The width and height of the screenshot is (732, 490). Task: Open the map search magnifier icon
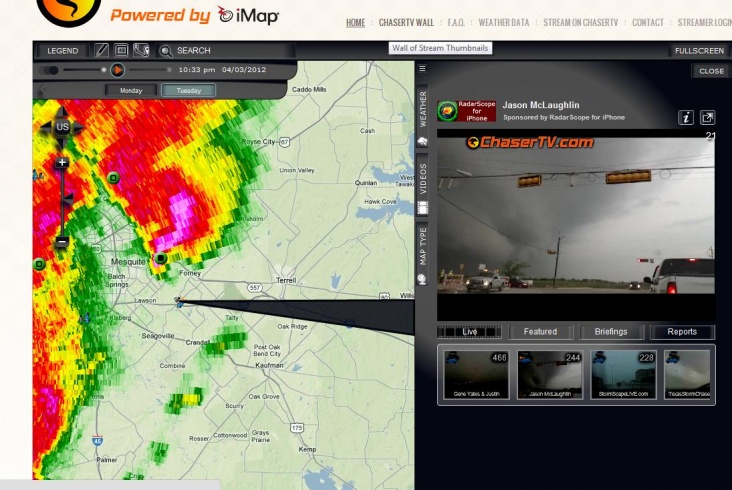pyautogui.click(x=165, y=50)
